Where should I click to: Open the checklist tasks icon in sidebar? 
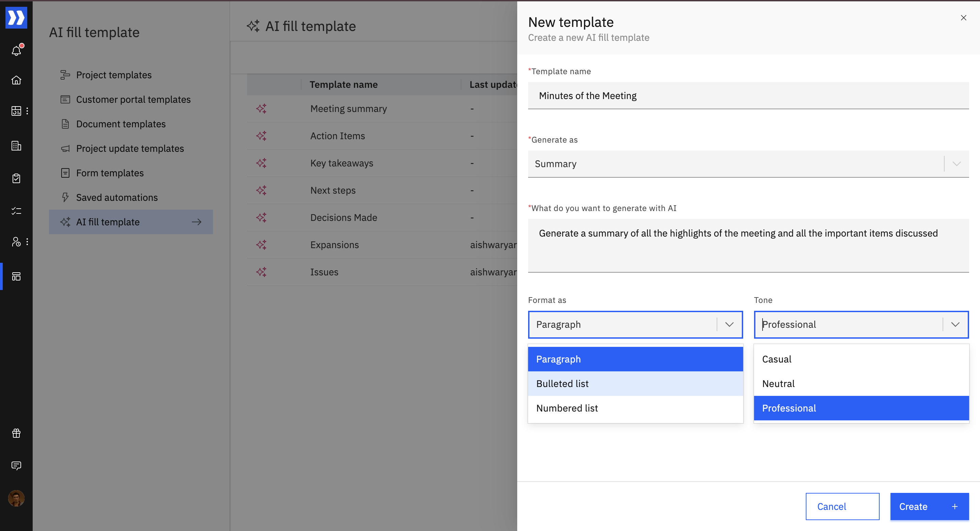16,210
